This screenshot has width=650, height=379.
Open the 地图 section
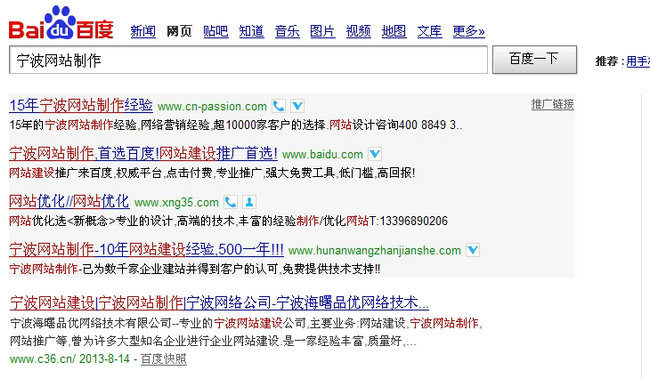(x=394, y=32)
